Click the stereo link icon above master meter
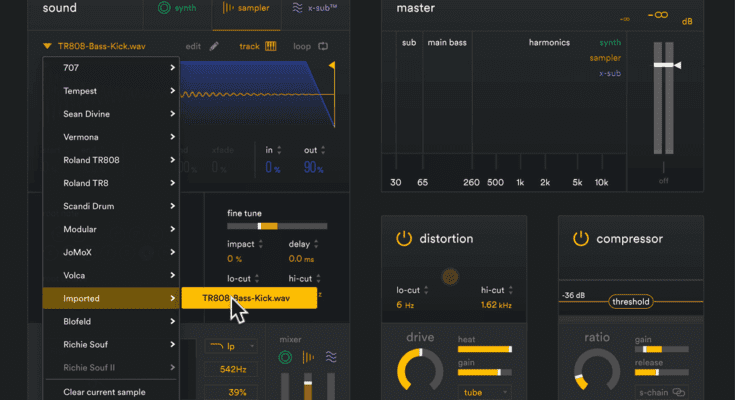 pyautogui.click(x=658, y=15)
